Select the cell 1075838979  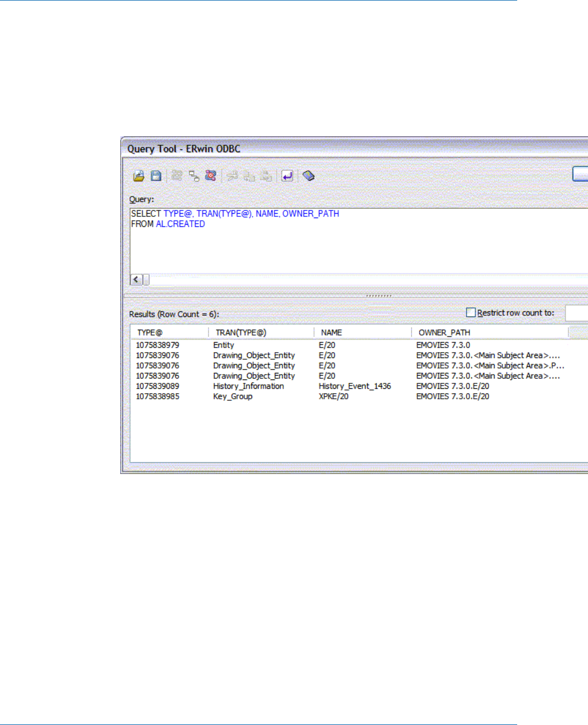click(158, 345)
